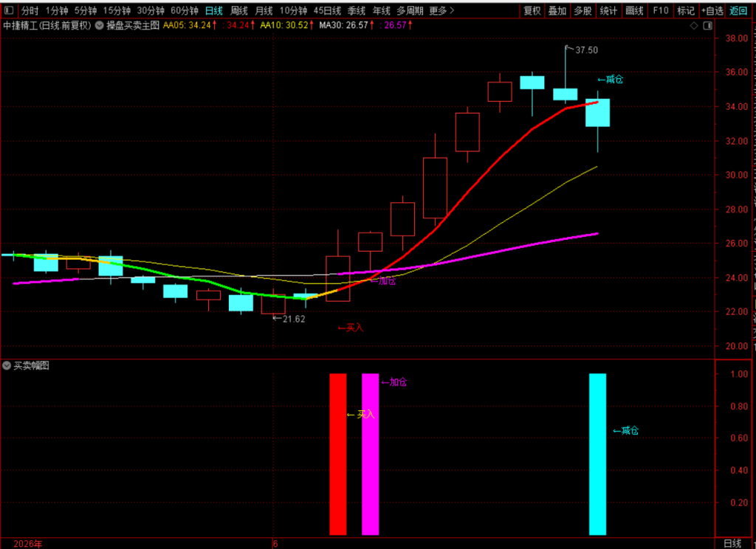The image size is (756, 549).
Task: Switch to 月线 monthly chart
Action: (264, 10)
